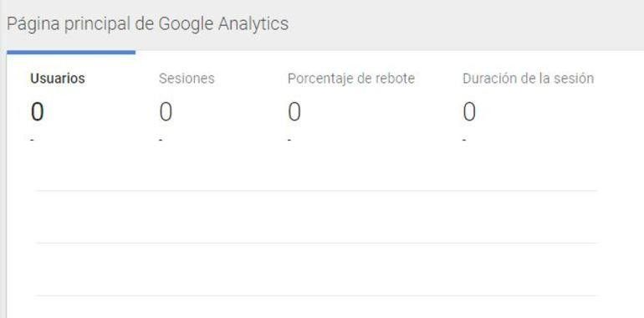Click the gray header bar beside the title
The height and width of the screenshot is (318, 644).
pyautogui.click(x=466, y=24)
